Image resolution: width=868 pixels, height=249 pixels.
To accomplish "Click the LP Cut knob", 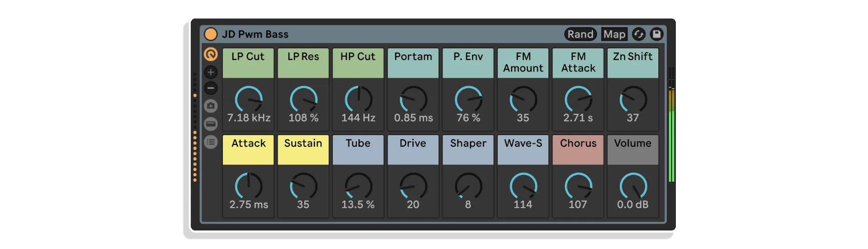I will 249,99.
